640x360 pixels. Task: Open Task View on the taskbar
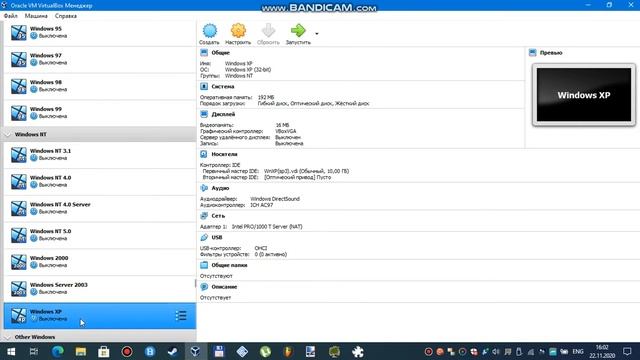pyautogui.click(x=34, y=351)
